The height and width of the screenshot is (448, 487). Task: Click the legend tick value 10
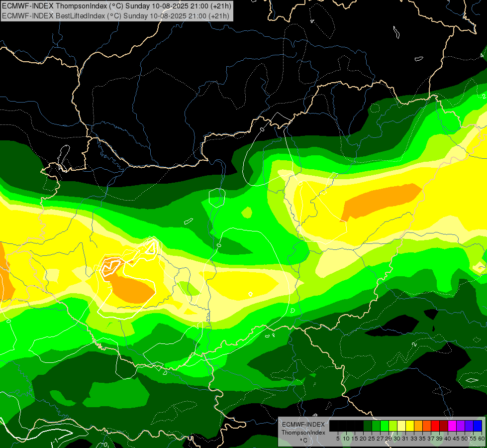click(346, 439)
